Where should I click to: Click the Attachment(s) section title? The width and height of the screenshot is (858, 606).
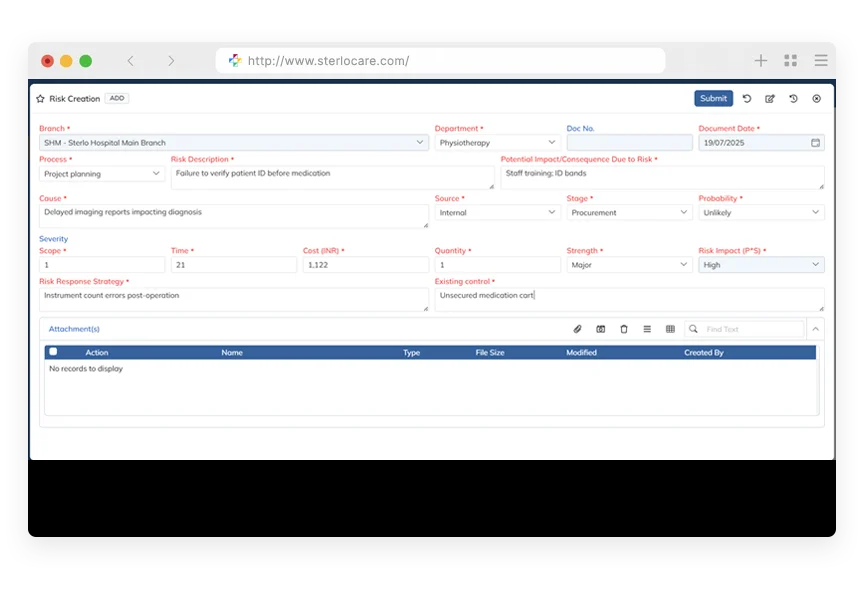tap(74, 329)
